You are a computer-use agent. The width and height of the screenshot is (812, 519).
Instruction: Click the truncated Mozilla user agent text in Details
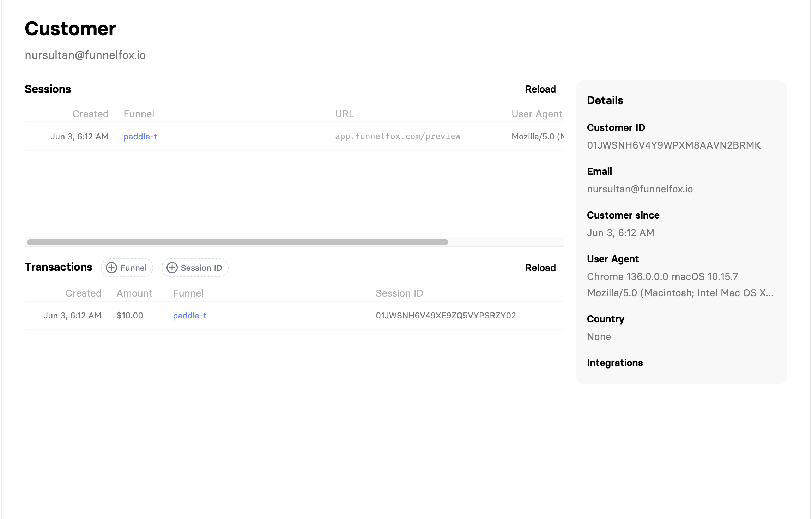680,293
